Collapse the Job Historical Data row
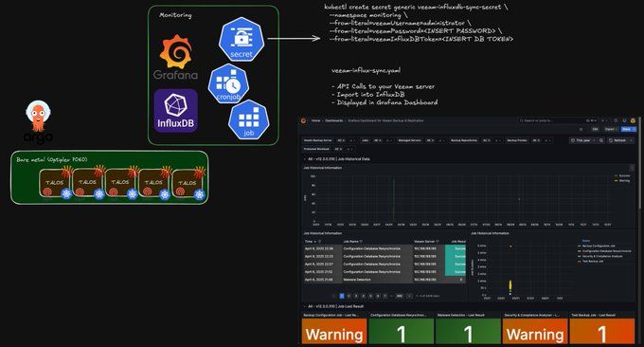This screenshot has width=644, height=347. pyautogui.click(x=337, y=158)
